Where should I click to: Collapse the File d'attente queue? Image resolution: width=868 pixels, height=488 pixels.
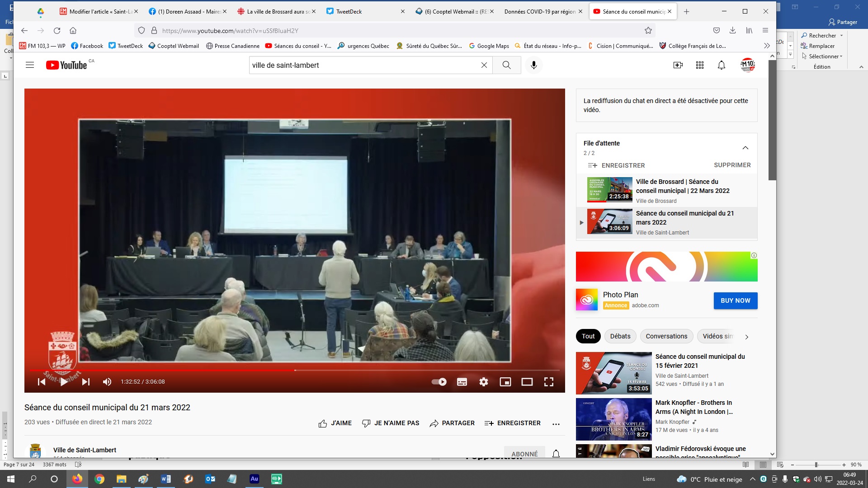[745, 148]
